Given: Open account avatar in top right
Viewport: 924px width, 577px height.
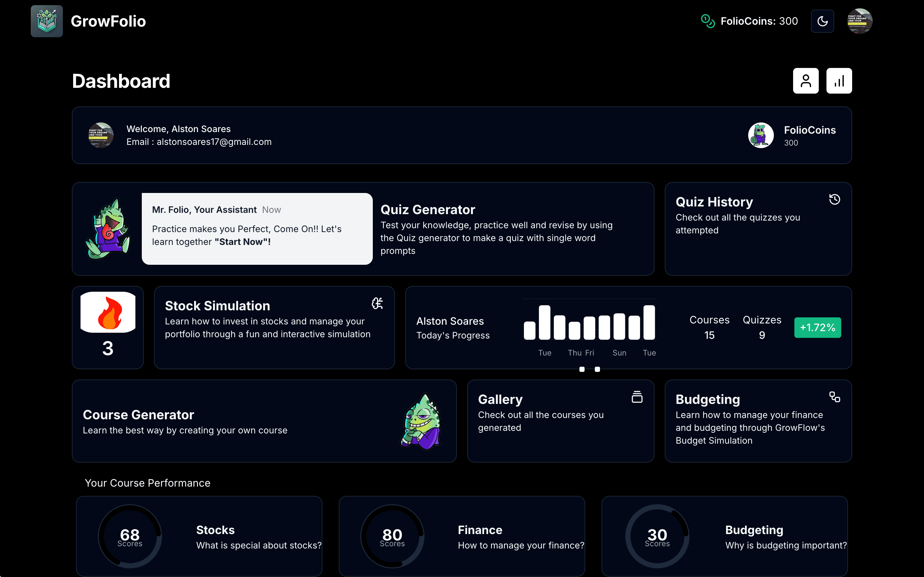Looking at the screenshot, I should tap(860, 21).
